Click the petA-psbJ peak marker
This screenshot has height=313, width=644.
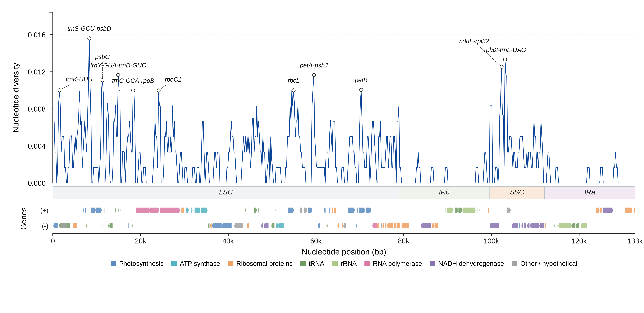point(314,75)
